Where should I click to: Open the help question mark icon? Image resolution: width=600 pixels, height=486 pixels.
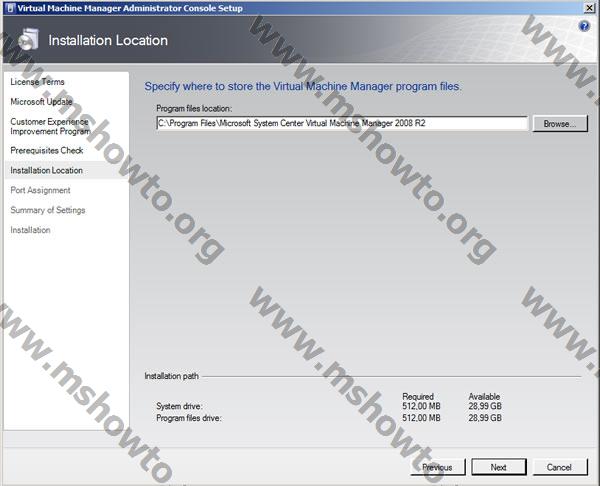tap(584, 26)
